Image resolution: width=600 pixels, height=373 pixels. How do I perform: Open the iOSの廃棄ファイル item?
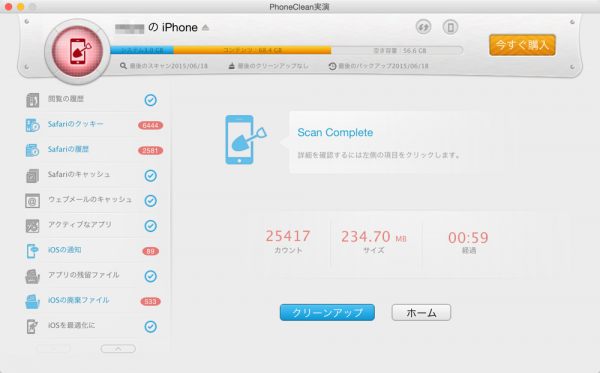[94, 301]
